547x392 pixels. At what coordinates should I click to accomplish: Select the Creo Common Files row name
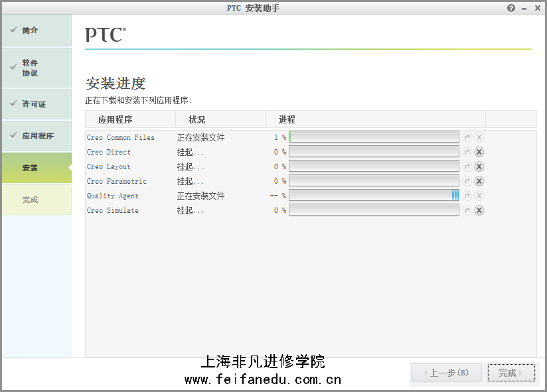click(x=120, y=138)
